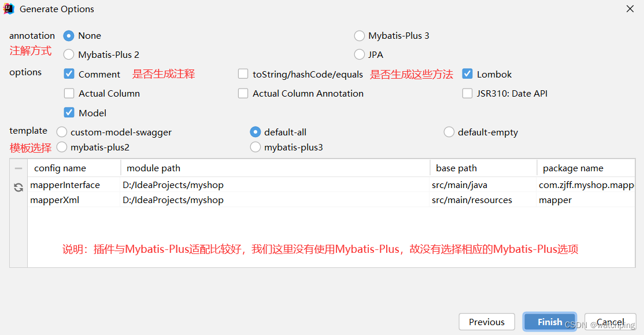Click the refresh icon beside mapperInterface row
This screenshot has height=335, width=644.
pyautogui.click(x=18, y=187)
